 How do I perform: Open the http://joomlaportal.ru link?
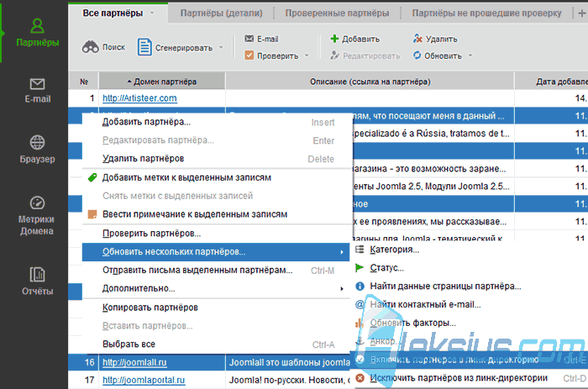tap(144, 380)
